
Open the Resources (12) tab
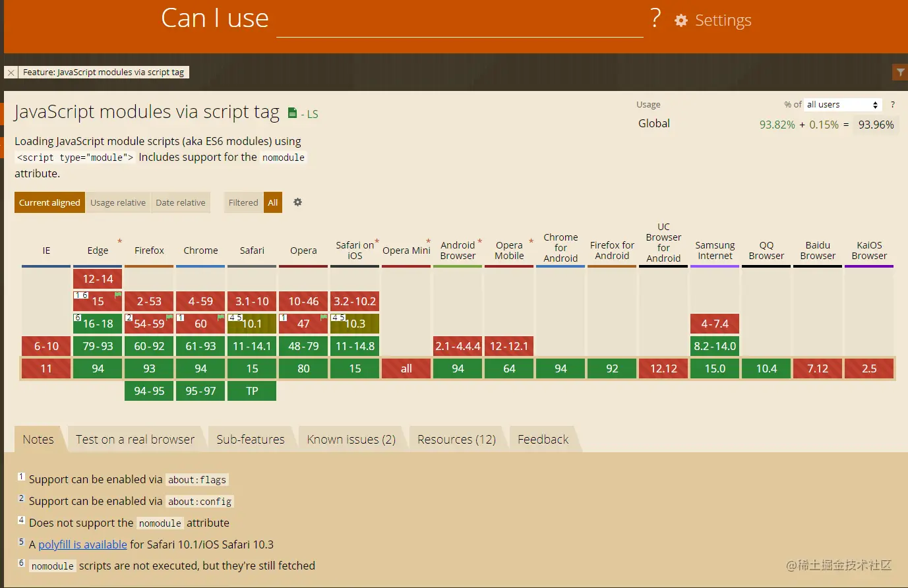tap(456, 440)
